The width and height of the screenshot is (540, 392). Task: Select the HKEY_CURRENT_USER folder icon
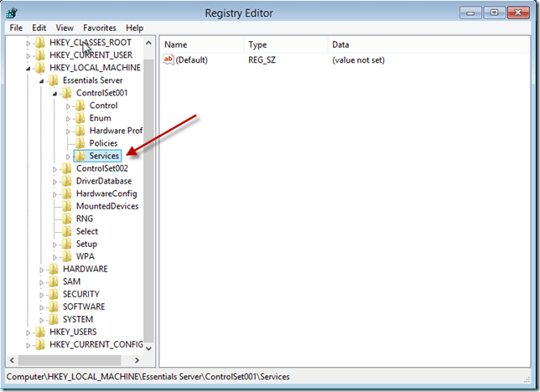[40, 55]
